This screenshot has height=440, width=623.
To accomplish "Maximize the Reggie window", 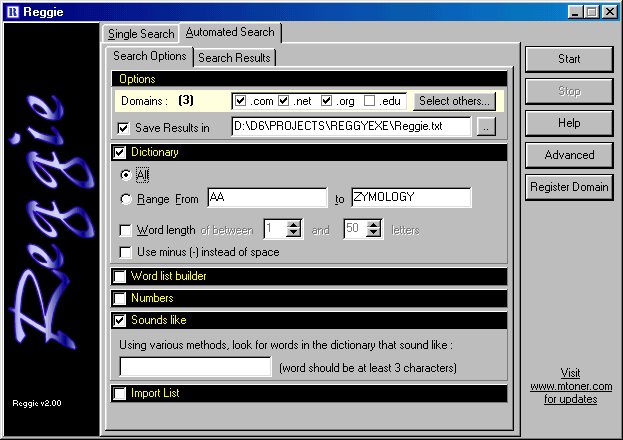I will 591,12.
